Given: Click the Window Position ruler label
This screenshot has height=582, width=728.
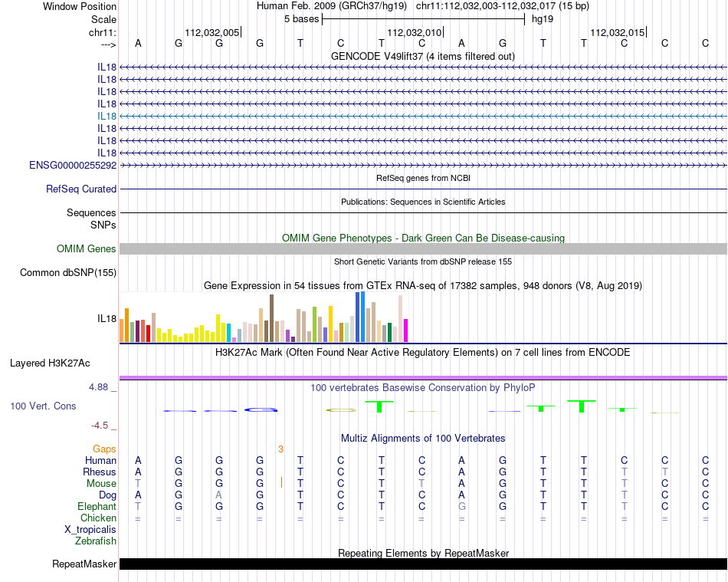Looking at the screenshot, I should (80, 6).
